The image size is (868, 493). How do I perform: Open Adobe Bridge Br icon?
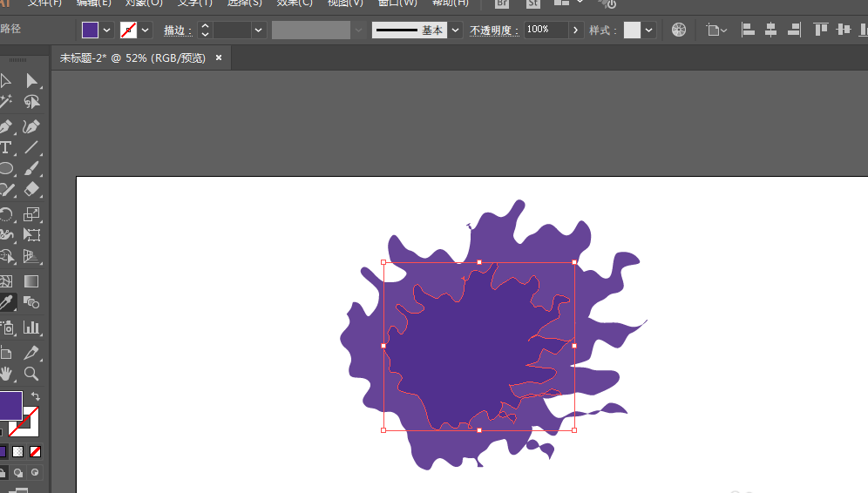[x=502, y=3]
